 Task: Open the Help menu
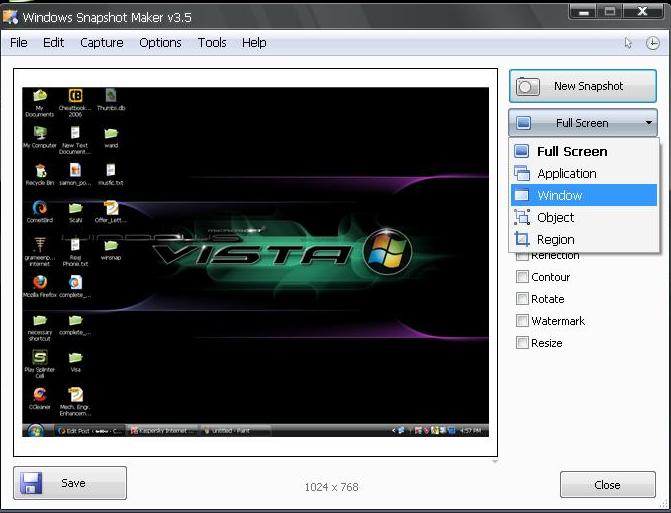coord(254,43)
